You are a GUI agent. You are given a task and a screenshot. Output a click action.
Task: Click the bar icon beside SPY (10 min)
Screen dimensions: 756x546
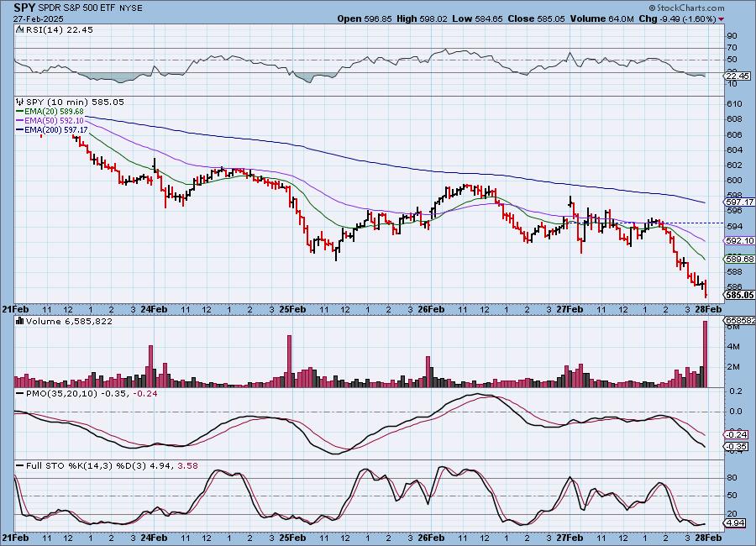(x=20, y=102)
